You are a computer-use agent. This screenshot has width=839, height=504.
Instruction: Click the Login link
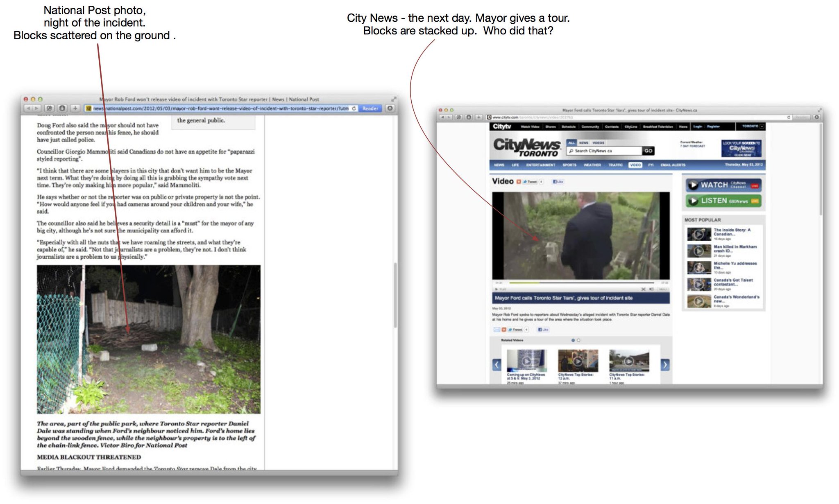coord(698,127)
